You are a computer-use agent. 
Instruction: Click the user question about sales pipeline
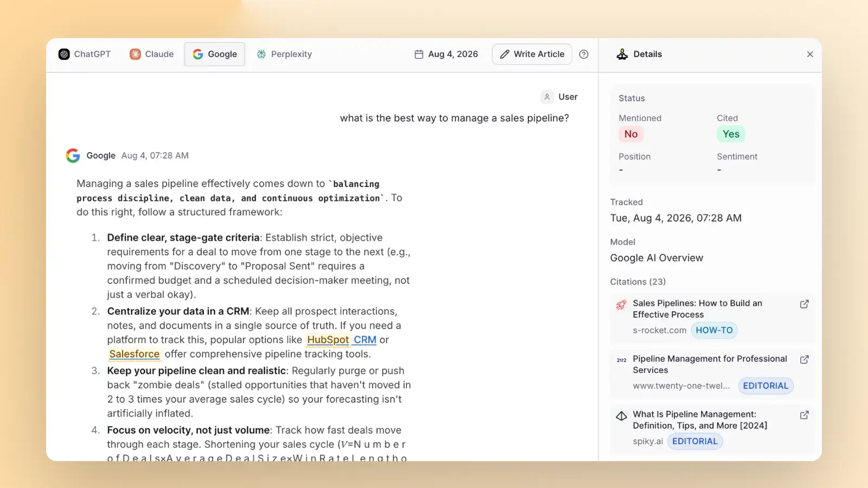pyautogui.click(x=454, y=118)
